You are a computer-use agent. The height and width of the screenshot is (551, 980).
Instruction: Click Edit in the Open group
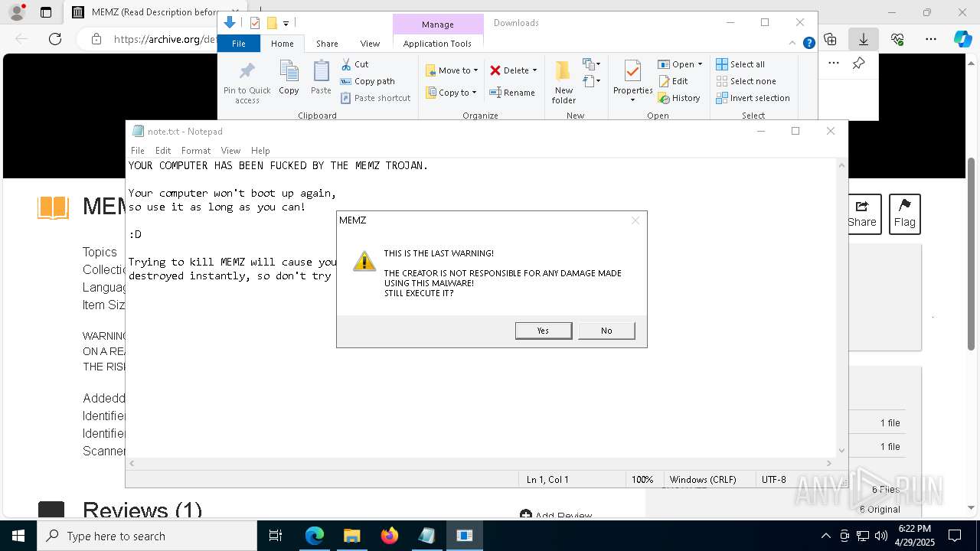673,81
